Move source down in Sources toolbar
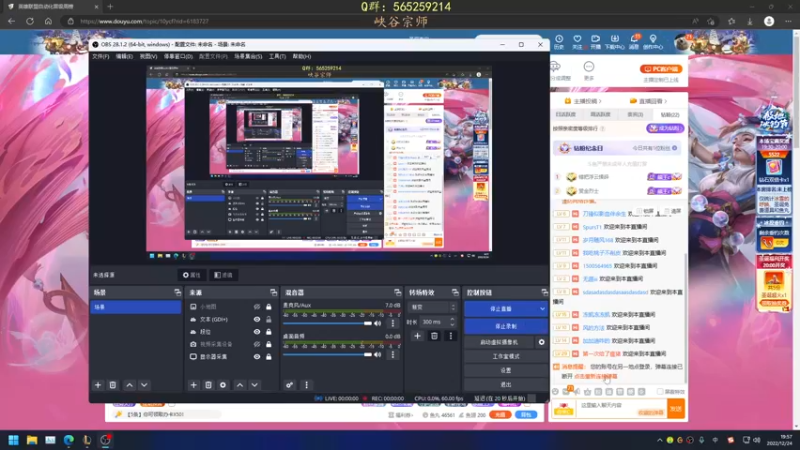 pyautogui.click(x=255, y=385)
